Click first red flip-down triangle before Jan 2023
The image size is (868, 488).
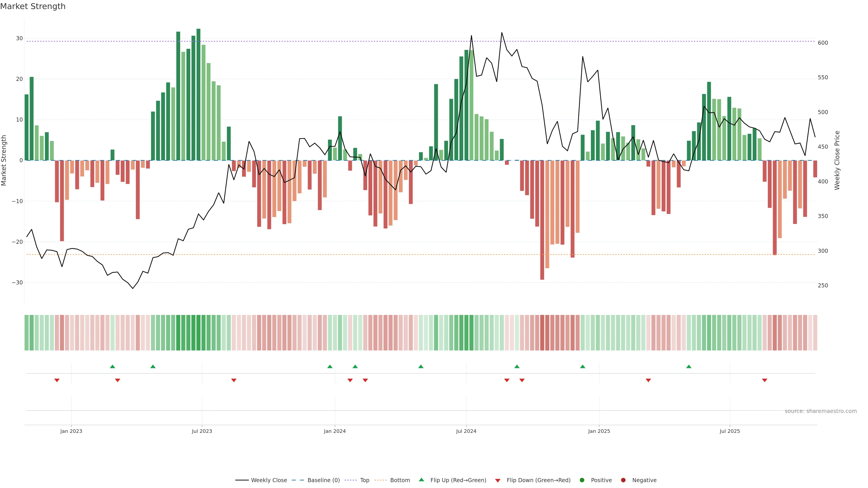pos(57,380)
